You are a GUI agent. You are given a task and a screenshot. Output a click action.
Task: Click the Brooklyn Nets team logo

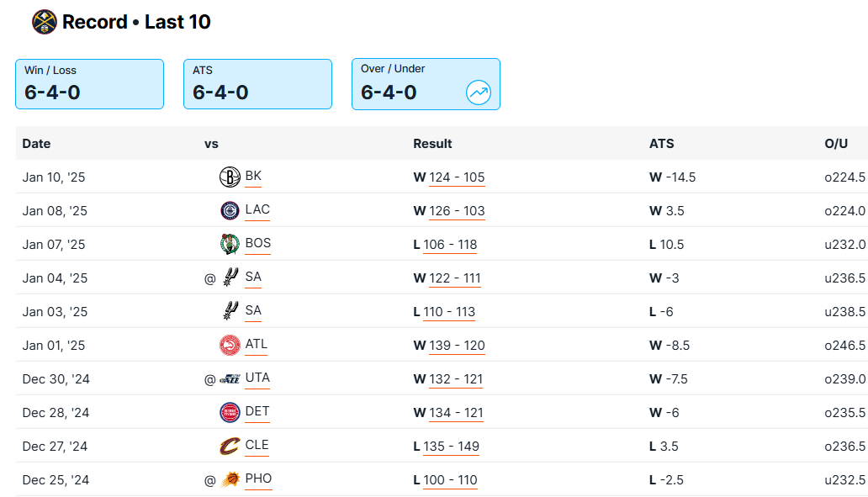coord(230,177)
